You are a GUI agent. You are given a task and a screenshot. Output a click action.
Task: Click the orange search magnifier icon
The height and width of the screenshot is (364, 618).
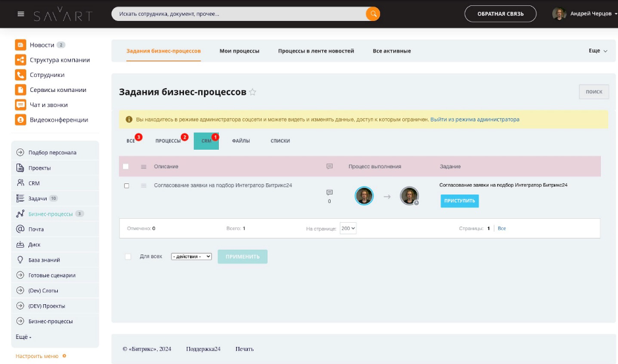(x=373, y=14)
